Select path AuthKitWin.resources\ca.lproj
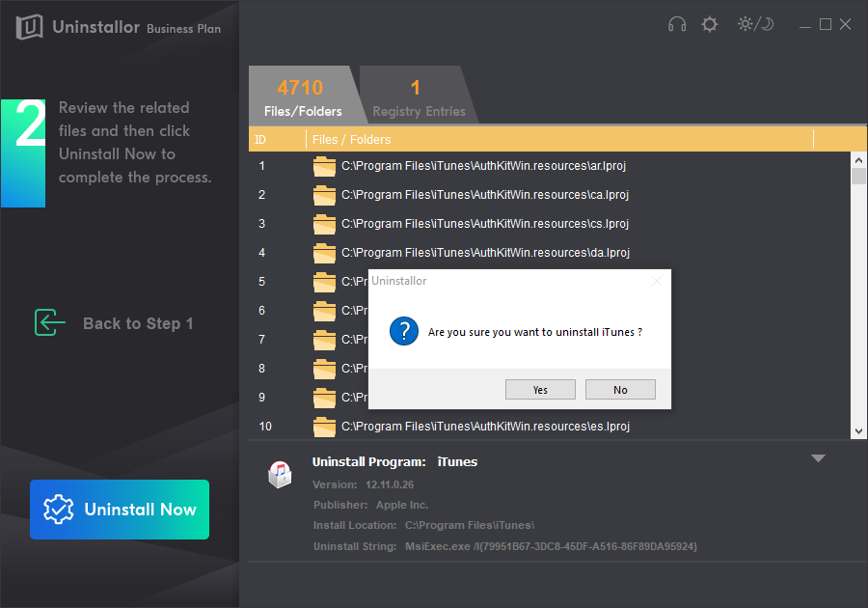This screenshot has width=868, height=608. click(x=485, y=195)
